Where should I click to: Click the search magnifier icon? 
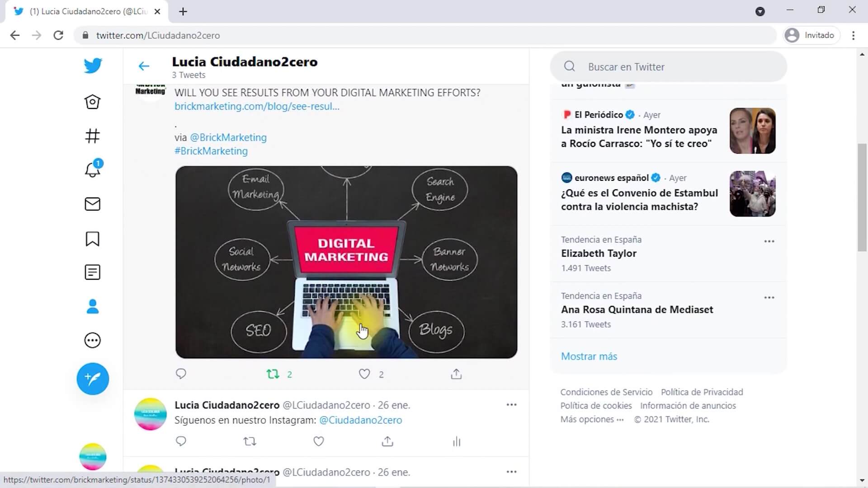[570, 66]
